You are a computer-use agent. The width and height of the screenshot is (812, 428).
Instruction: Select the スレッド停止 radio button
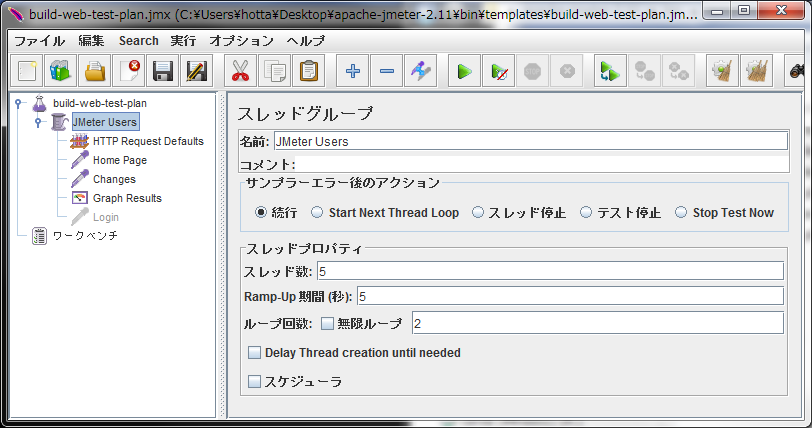pos(478,212)
